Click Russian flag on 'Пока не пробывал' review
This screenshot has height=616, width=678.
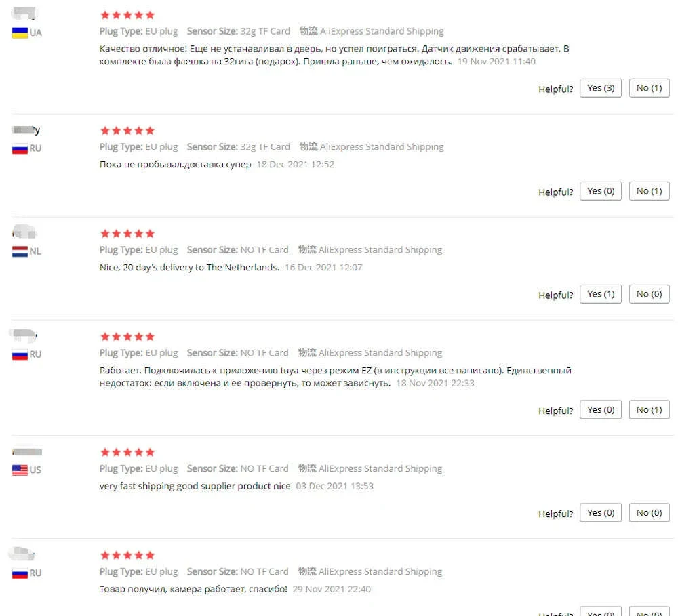click(20, 148)
